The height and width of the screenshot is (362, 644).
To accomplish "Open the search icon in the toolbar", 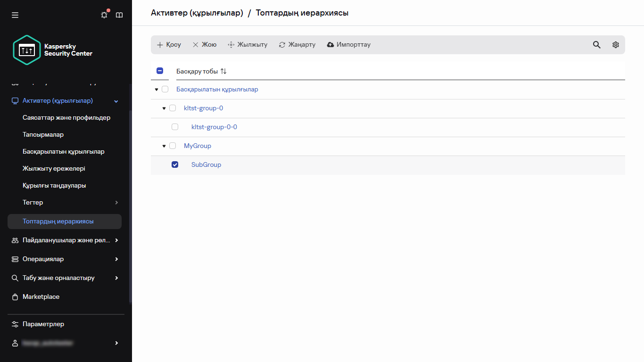I will pos(596,44).
